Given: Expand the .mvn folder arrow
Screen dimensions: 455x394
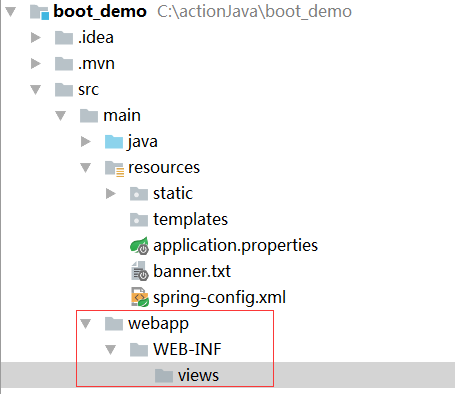Looking at the screenshot, I should 36,64.
